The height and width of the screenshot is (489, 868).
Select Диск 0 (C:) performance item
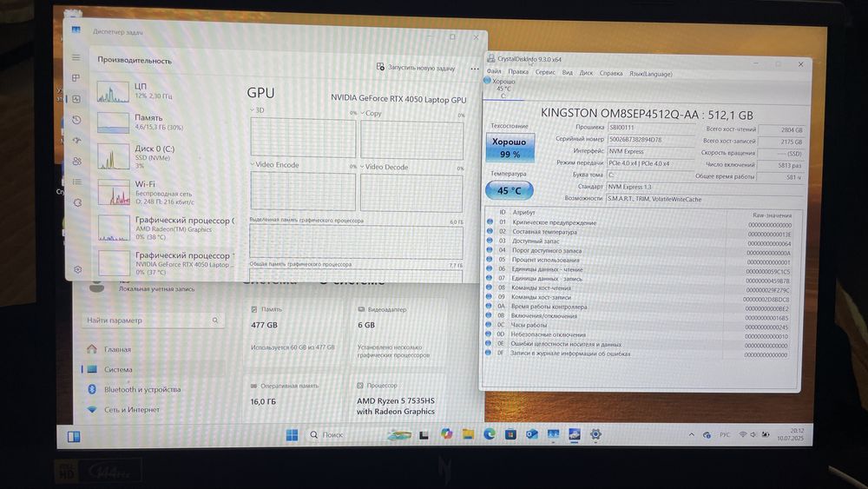[166, 156]
